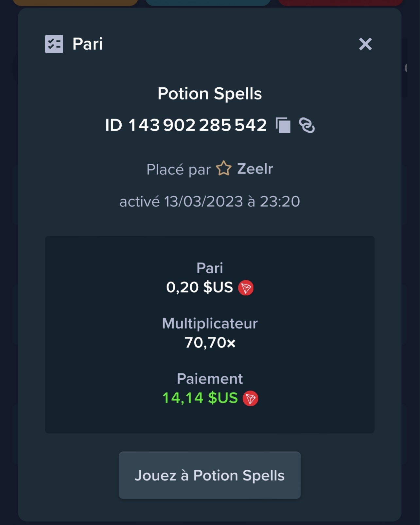Image resolution: width=420 pixels, height=525 pixels.
Task: Click the TRON coin icon beside the payout
Action: click(250, 398)
